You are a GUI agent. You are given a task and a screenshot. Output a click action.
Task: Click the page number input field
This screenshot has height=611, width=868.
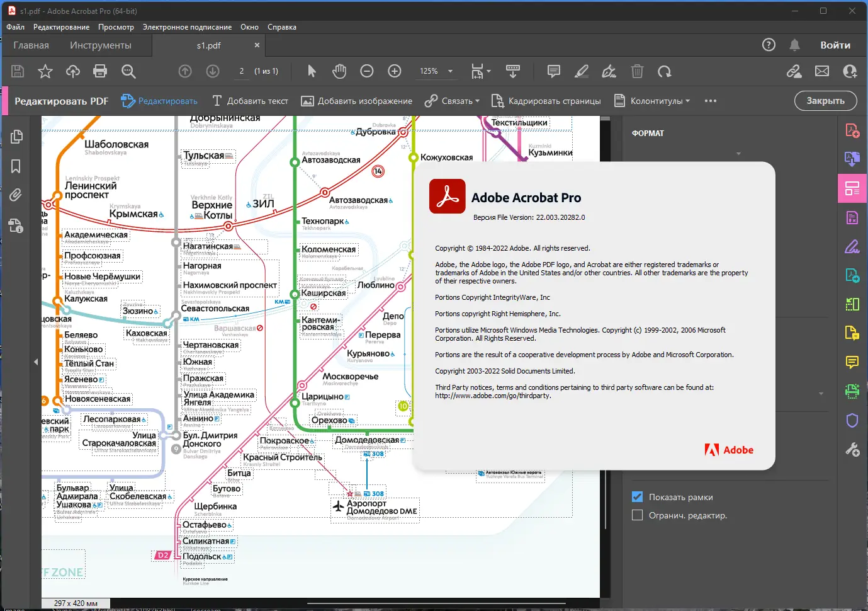point(241,71)
